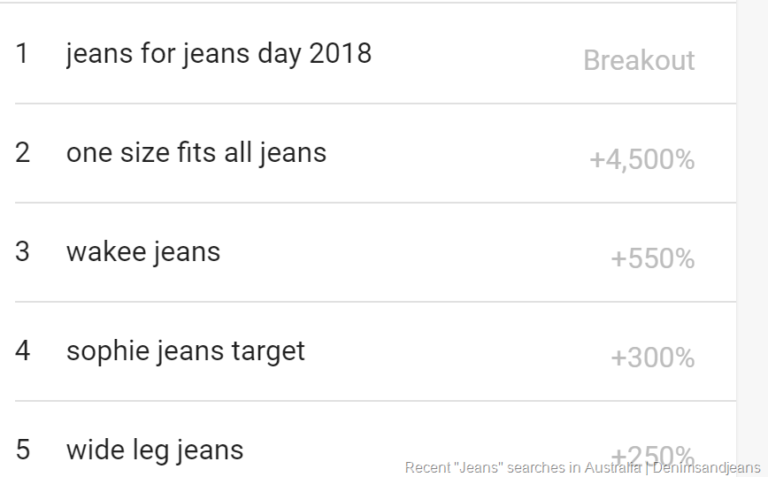The image size is (768, 477).
Task: Choose the "wide leg jeans" search query
Action: coord(154,450)
